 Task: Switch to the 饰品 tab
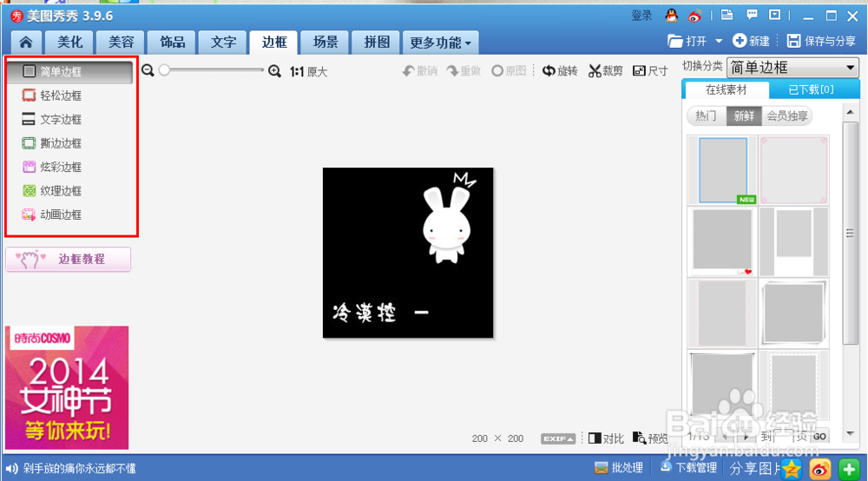pos(172,43)
